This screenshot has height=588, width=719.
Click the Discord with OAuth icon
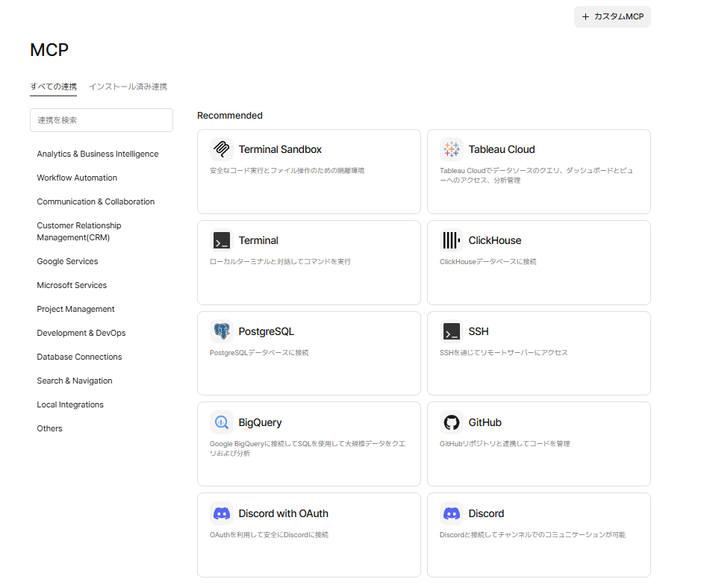tap(222, 513)
